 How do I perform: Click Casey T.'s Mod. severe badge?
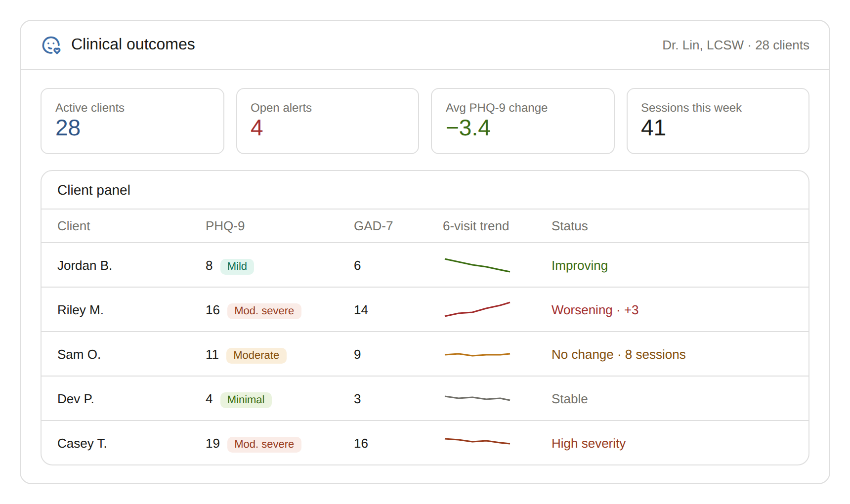pos(264,444)
